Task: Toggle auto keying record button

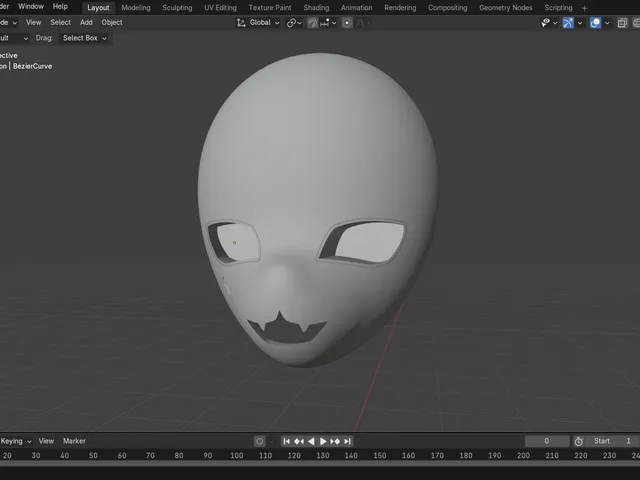Action: [x=259, y=441]
